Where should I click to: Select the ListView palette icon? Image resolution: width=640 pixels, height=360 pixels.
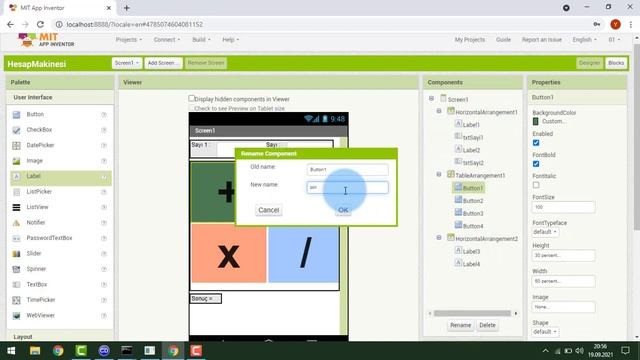(16, 207)
